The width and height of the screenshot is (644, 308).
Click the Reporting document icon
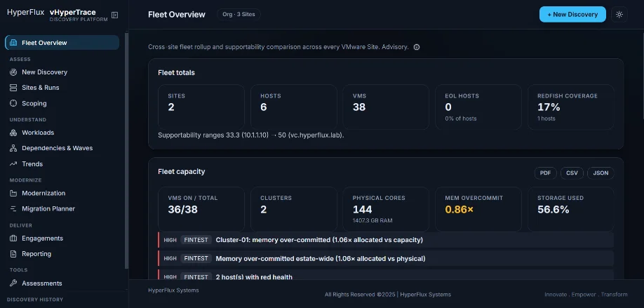click(x=13, y=254)
